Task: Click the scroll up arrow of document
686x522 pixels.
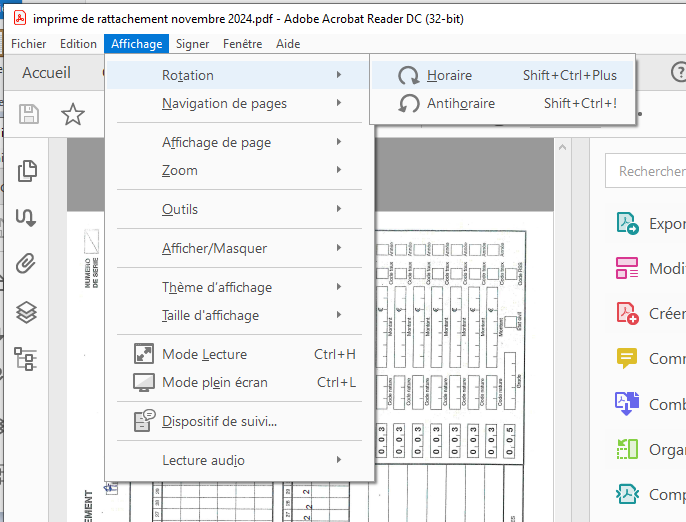Action: (x=563, y=147)
